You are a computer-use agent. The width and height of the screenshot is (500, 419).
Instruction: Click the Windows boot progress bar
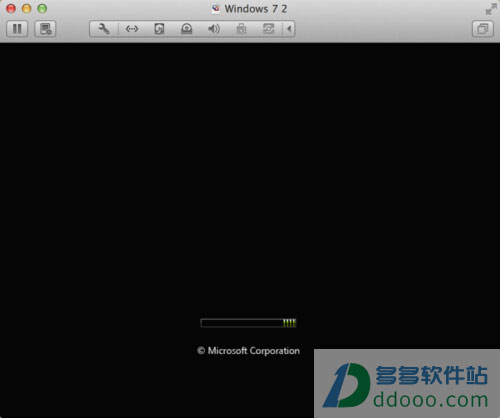coord(248,323)
